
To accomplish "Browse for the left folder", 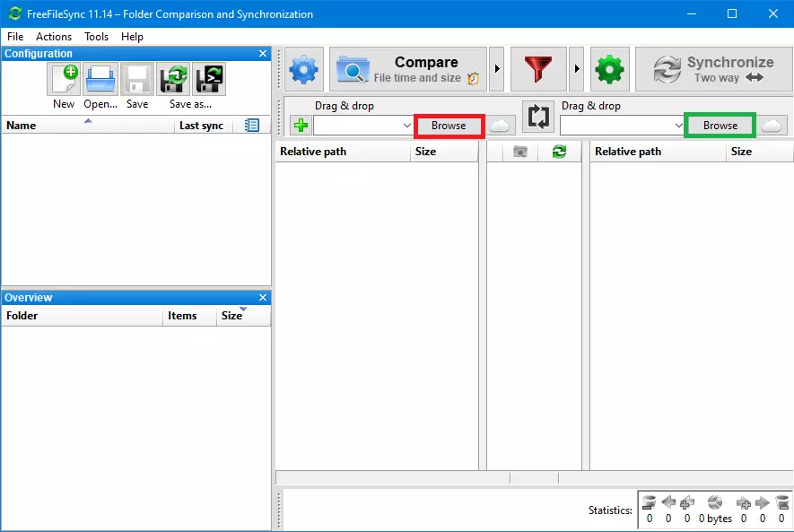I will [x=449, y=126].
